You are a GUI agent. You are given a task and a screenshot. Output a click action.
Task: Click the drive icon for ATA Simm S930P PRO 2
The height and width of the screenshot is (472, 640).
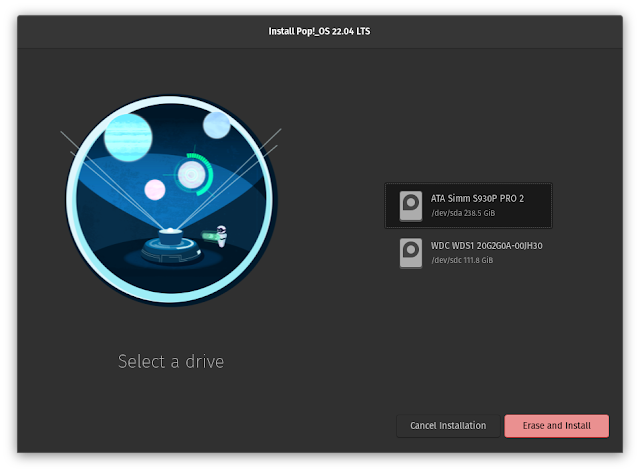click(x=411, y=206)
